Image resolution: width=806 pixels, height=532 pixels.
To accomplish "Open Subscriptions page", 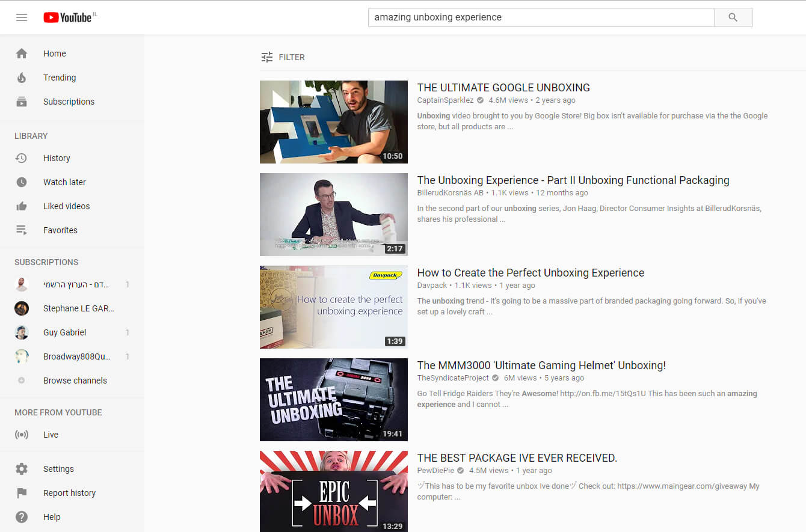I will tap(69, 102).
